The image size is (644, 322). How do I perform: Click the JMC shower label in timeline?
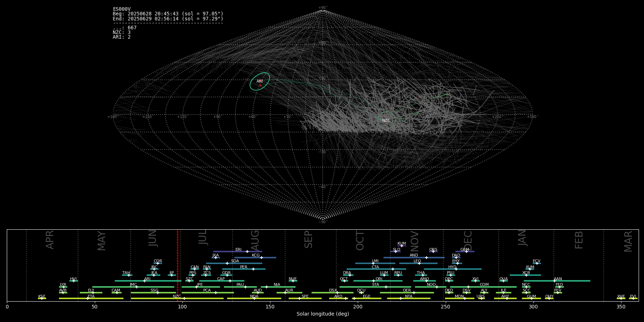(x=133, y=285)
